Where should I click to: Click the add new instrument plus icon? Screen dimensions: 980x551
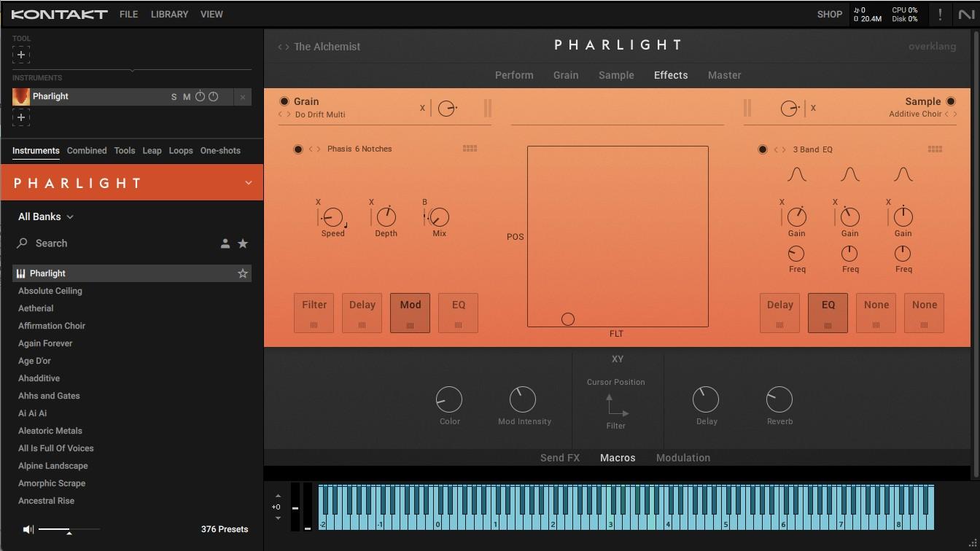[21, 117]
